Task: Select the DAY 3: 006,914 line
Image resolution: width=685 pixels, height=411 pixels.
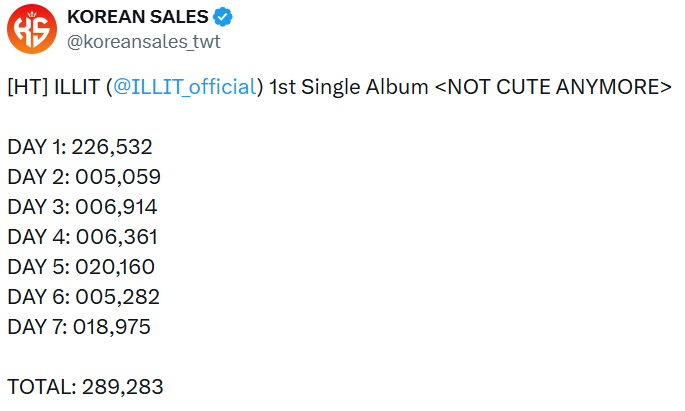Action: 82,207
